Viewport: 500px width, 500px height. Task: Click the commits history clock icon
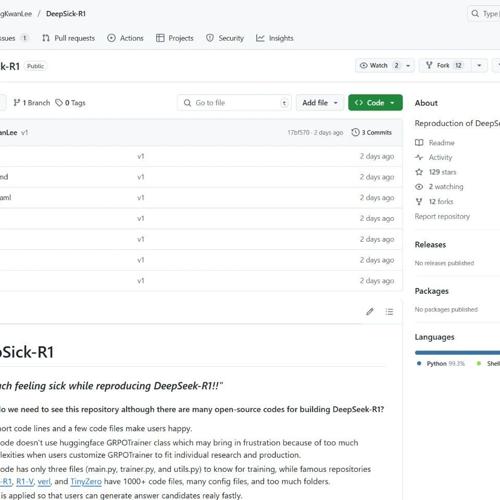pos(355,132)
